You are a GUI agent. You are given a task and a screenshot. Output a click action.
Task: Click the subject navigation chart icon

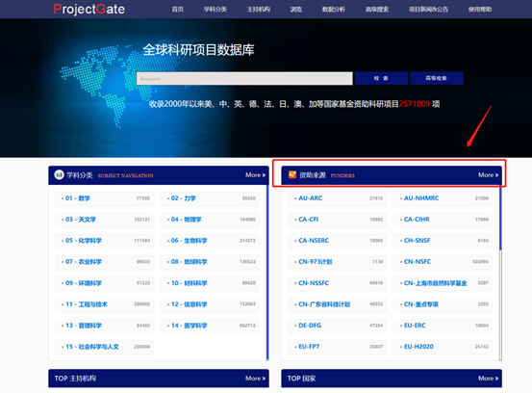tap(59, 175)
